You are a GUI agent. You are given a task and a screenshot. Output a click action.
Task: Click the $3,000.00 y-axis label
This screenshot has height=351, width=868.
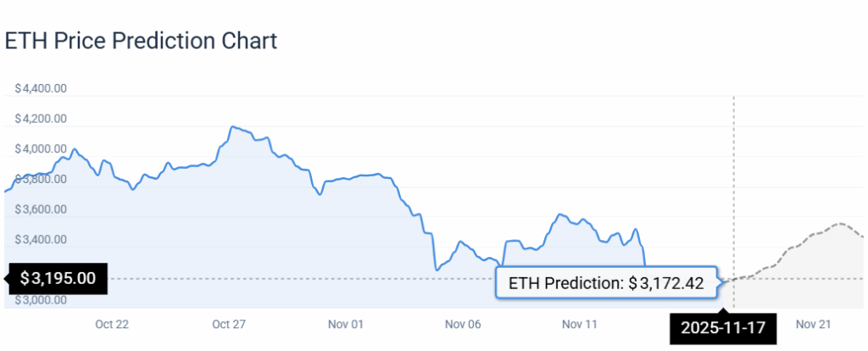[41, 300]
